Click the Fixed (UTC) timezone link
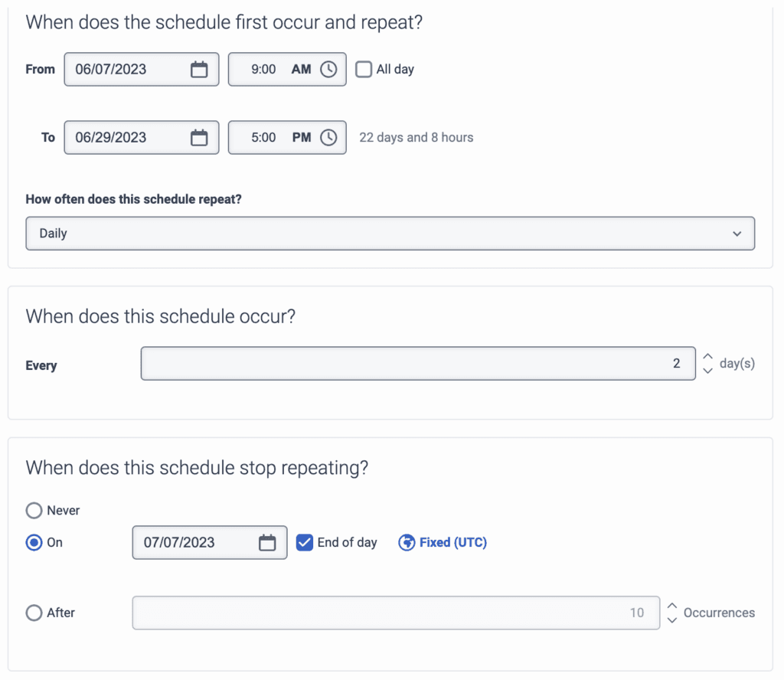The width and height of the screenshot is (784, 680). [453, 542]
